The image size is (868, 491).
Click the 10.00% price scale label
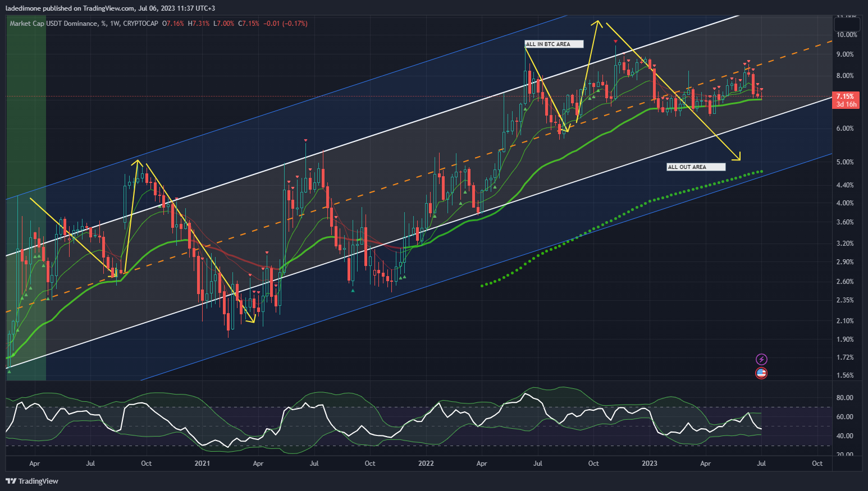[847, 35]
